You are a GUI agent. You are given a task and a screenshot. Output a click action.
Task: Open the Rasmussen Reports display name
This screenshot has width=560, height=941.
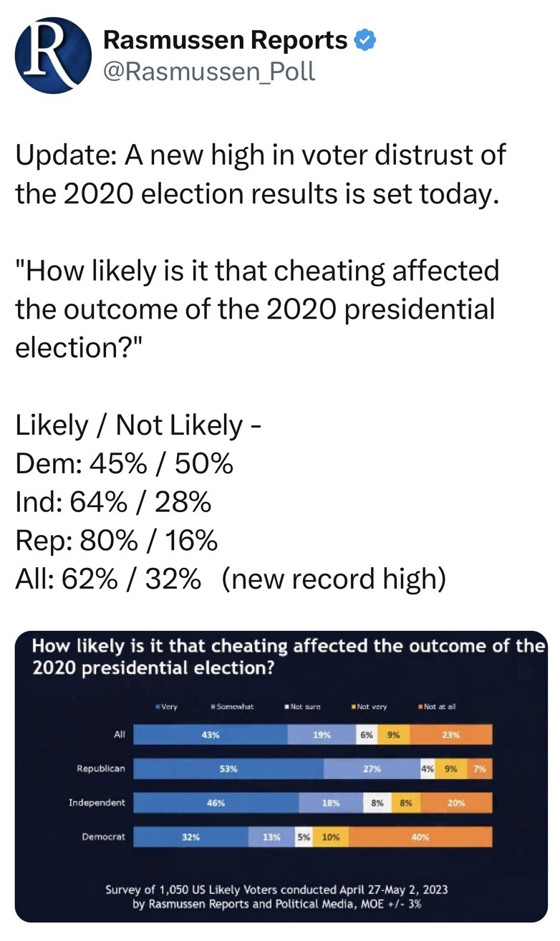(225, 41)
